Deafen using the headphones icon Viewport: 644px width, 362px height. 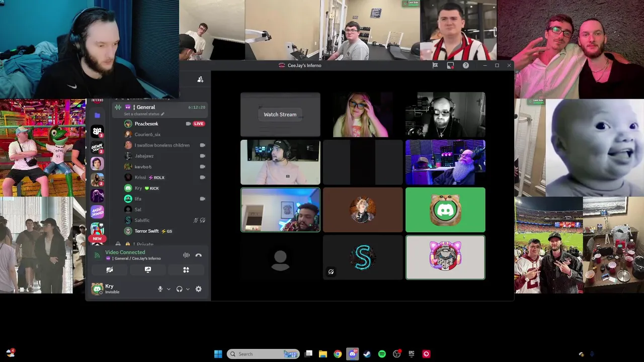click(x=179, y=289)
